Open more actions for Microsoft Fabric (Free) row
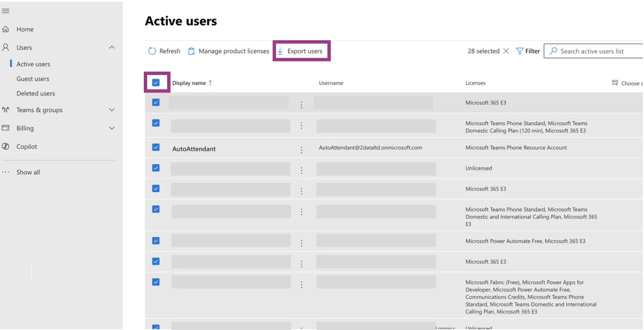 point(301,284)
